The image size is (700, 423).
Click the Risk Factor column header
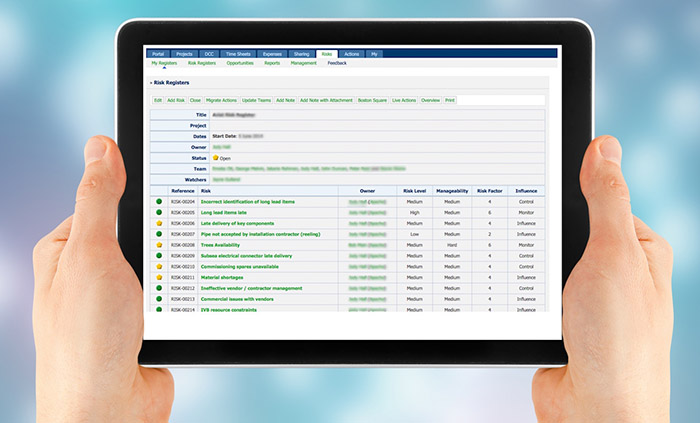pos(490,191)
